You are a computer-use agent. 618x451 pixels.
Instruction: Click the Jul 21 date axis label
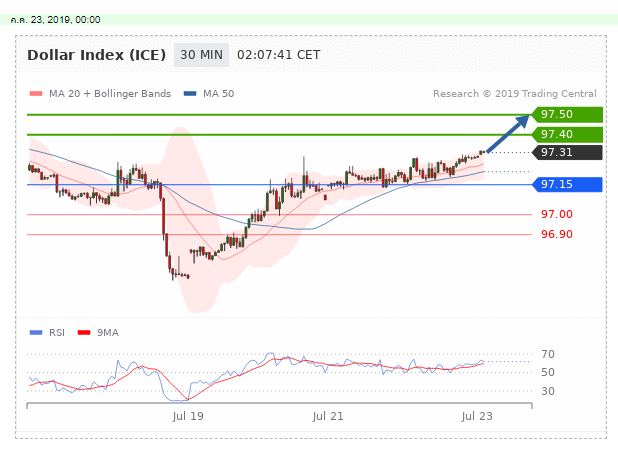pos(328,416)
